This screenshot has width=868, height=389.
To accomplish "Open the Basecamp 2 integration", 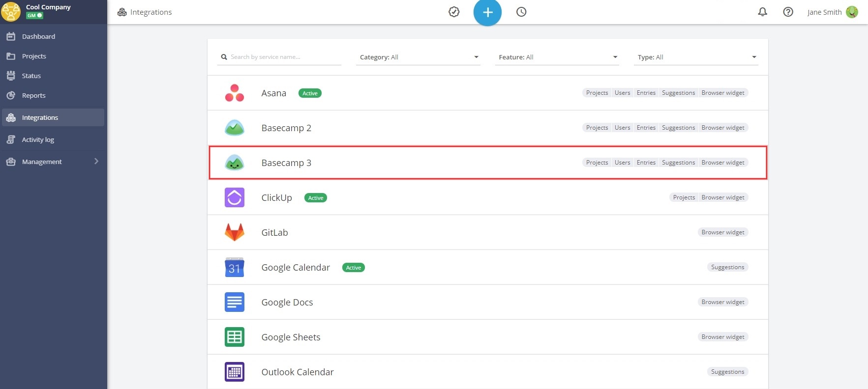I will tap(487, 128).
